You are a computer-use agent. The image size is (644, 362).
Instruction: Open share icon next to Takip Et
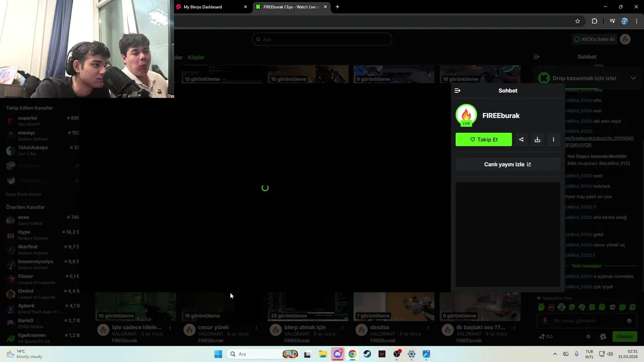pos(521,140)
